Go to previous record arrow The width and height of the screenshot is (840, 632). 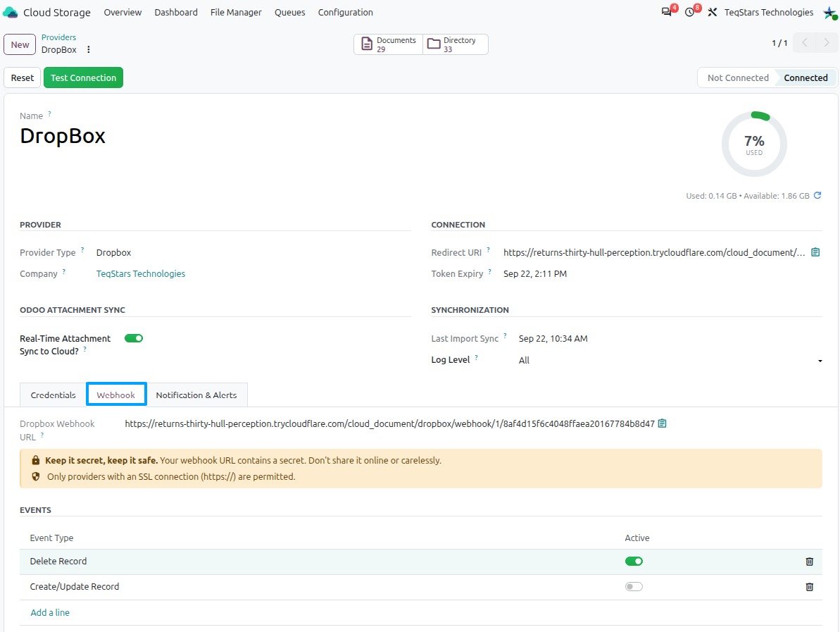coord(805,43)
